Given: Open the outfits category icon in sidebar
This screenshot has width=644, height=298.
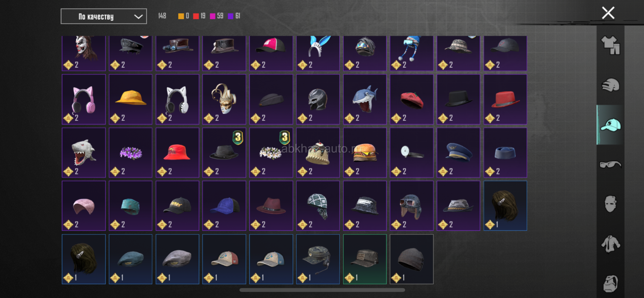Looking at the screenshot, I should pos(610,45).
